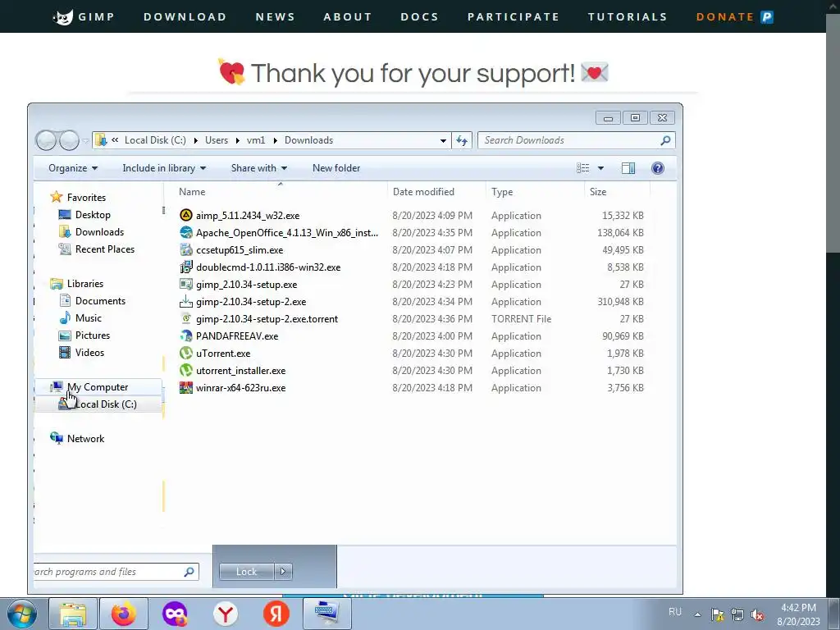Open the Share with dropdown
The width and height of the screenshot is (840, 630).
[258, 168]
